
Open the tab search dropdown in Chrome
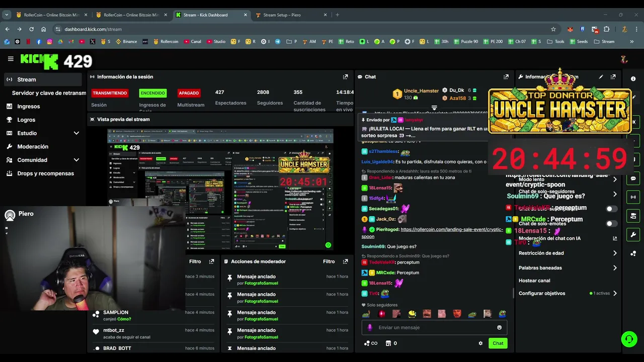[7, 15]
